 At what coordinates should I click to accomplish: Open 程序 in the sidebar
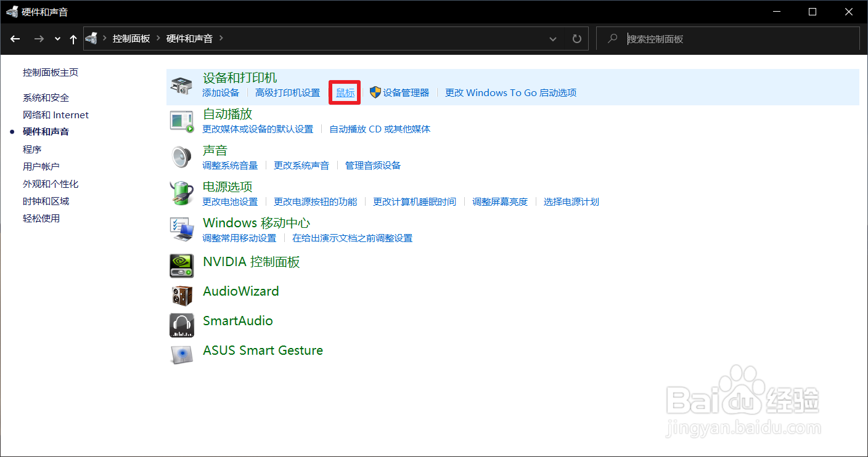pos(32,150)
